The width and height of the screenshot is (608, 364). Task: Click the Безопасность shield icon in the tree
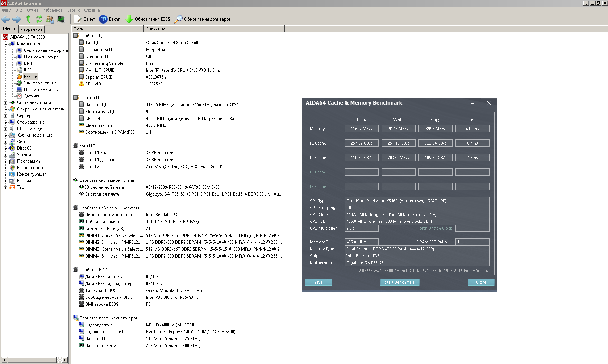[12, 168]
